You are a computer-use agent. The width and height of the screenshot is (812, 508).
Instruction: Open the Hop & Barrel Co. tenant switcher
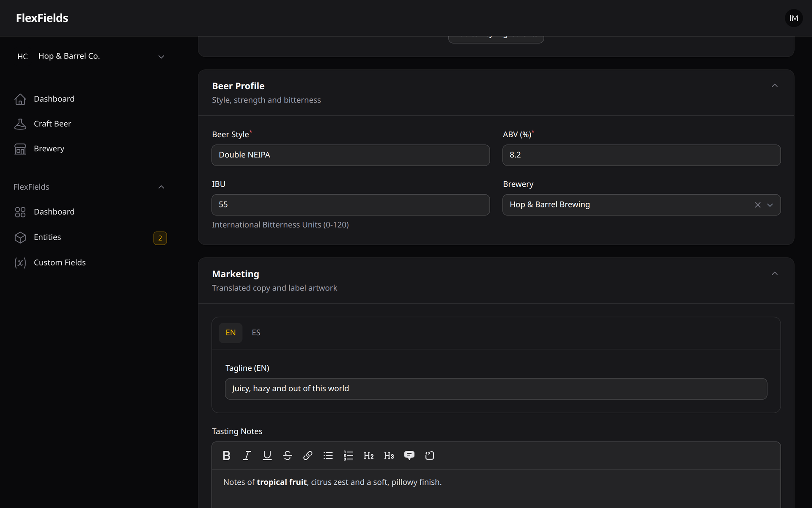[x=90, y=56]
